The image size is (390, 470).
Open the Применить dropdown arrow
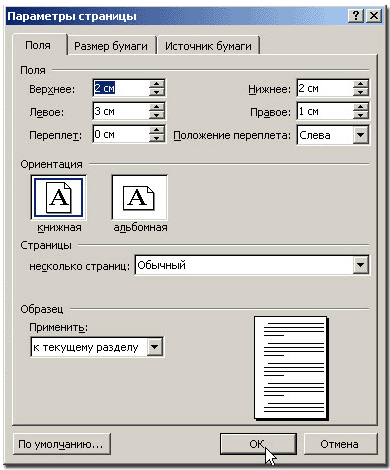coord(155,347)
